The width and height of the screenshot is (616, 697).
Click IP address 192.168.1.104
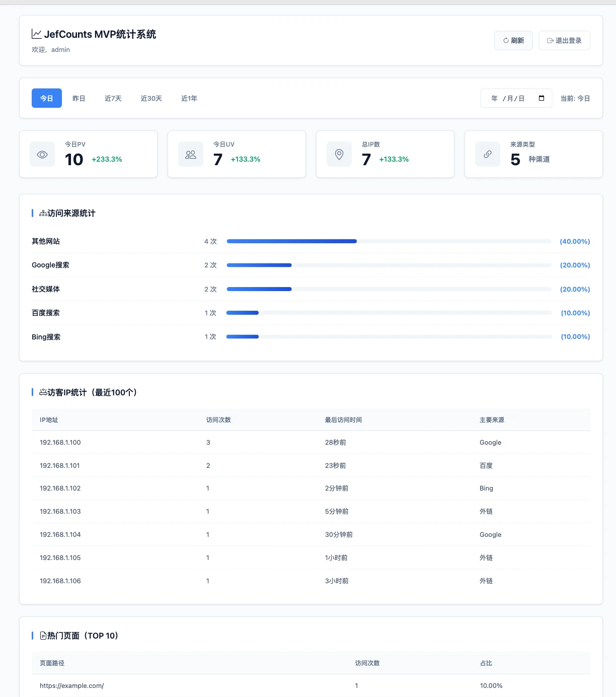60,534
